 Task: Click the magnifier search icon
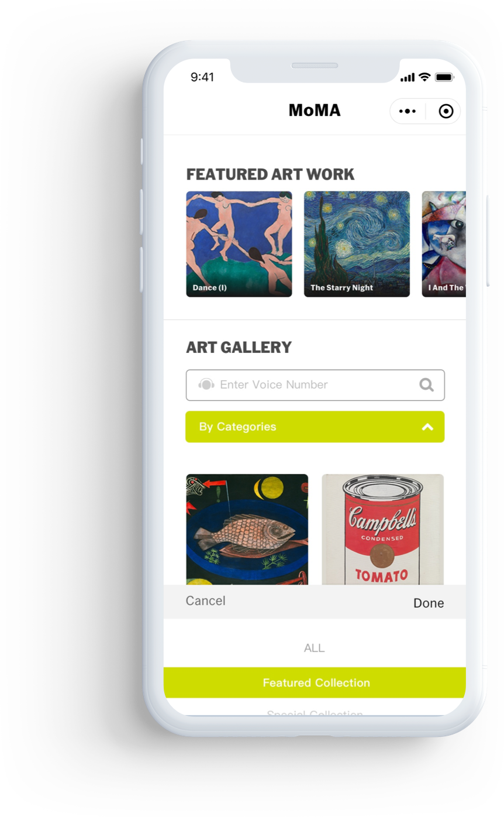click(x=427, y=385)
